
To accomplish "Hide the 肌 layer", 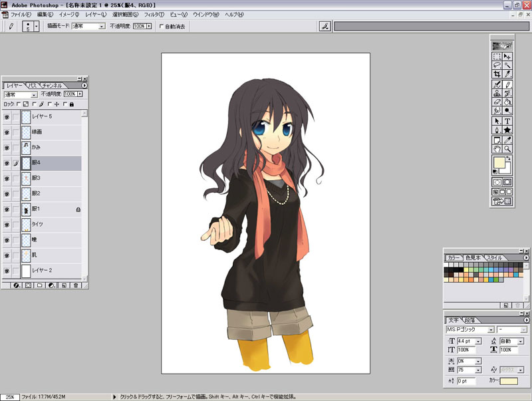I will 7,256.
